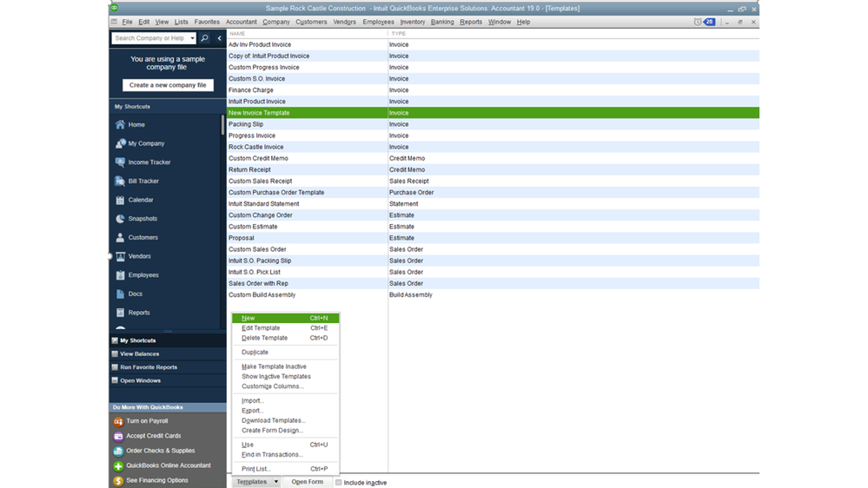Toggle the Include inactive checkbox
The height and width of the screenshot is (488, 868).
point(338,483)
